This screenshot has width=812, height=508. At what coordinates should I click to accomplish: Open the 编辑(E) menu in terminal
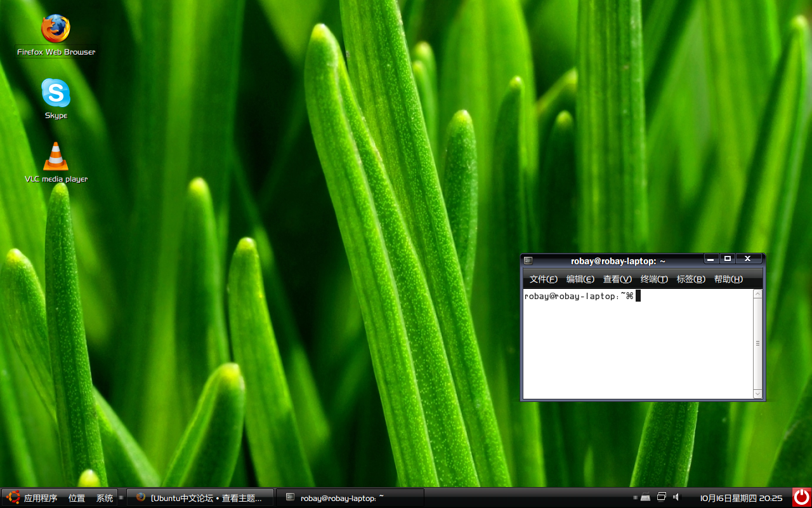(x=580, y=279)
